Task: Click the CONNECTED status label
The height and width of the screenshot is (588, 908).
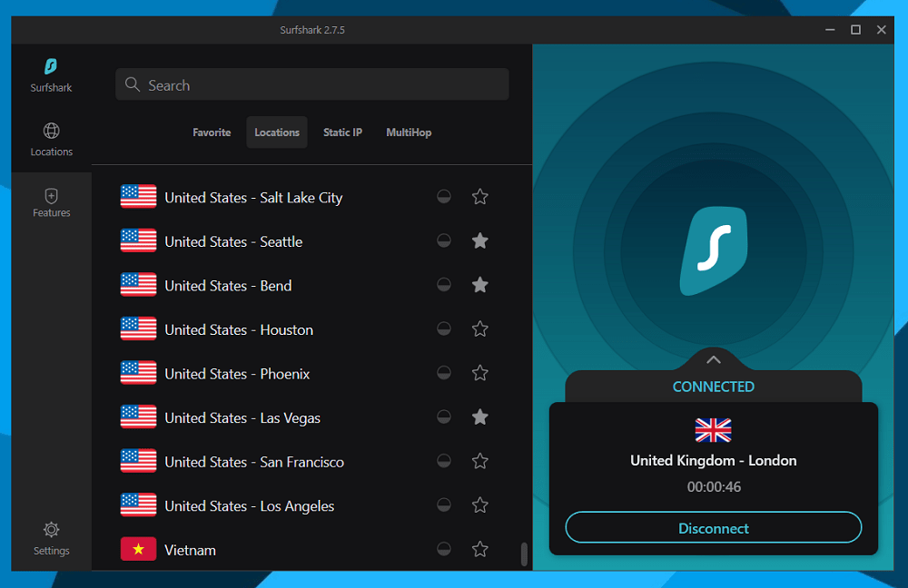Action: coord(714,387)
